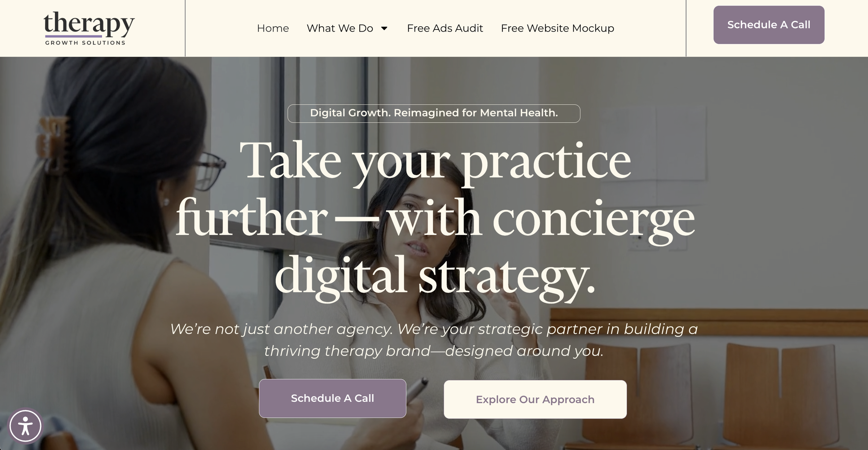Go to the Home nav item
Viewport: 868px width, 450px height.
273,28
